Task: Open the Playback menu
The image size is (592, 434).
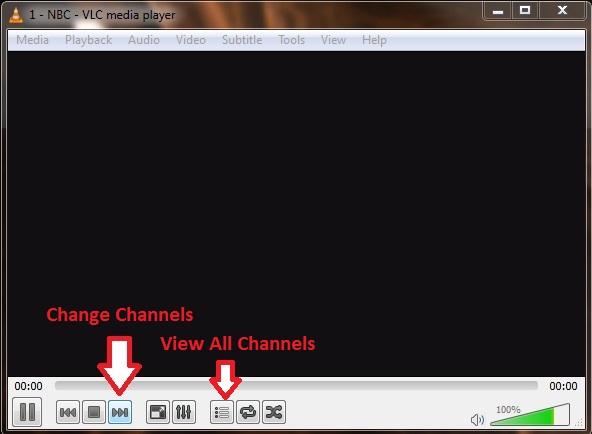Action: (x=88, y=40)
